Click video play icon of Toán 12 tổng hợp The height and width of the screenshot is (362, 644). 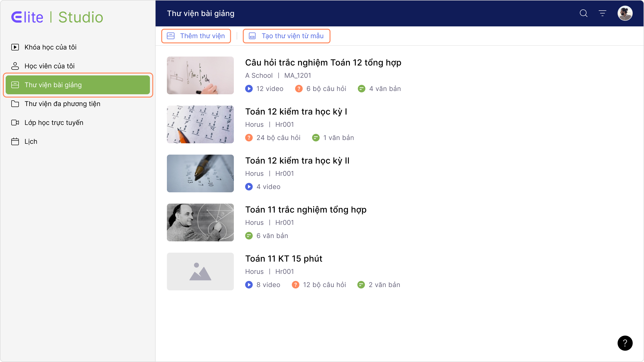pos(249,89)
